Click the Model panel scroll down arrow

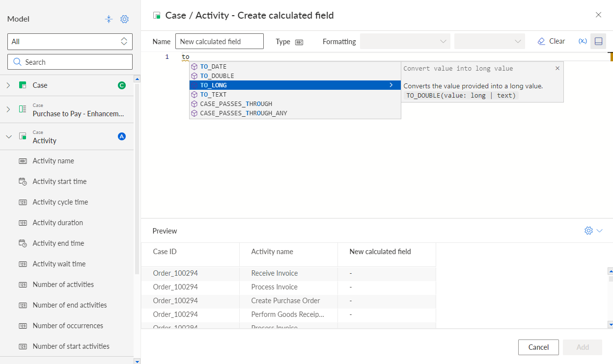[x=137, y=361]
